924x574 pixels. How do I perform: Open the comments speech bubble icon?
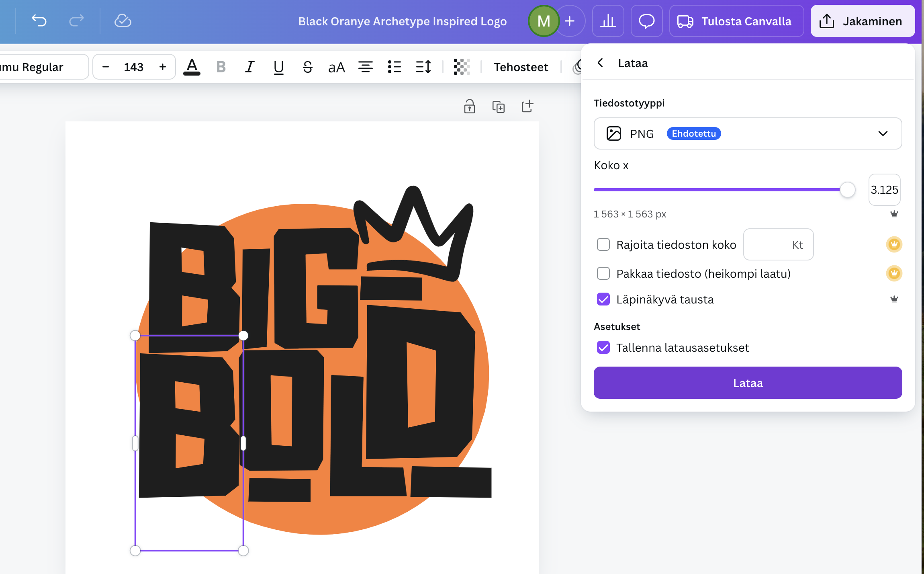646,21
